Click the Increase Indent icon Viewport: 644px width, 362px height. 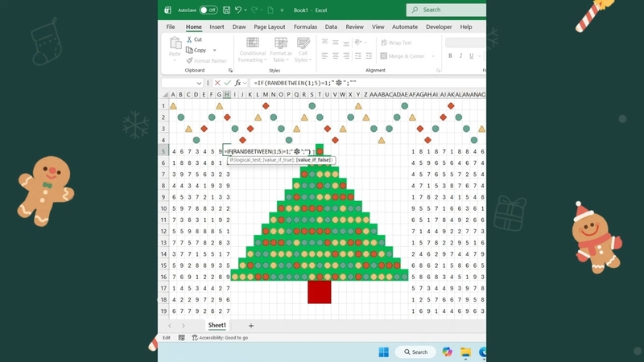[x=369, y=56]
